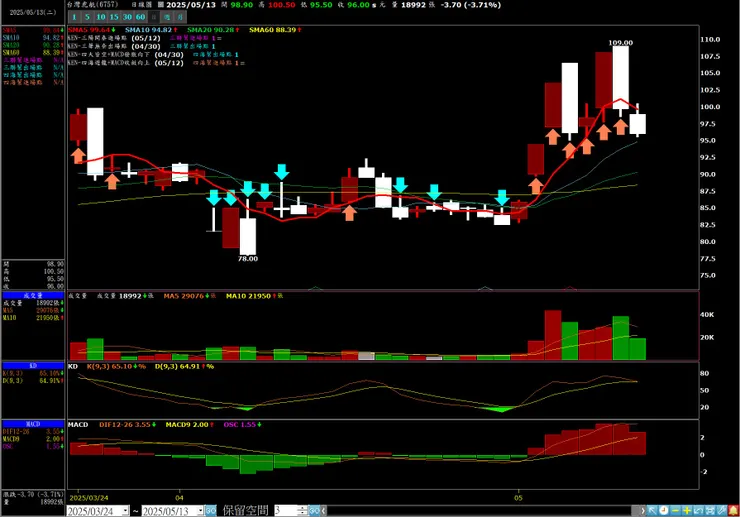Screen dimensions: 740x517
Task: Click the 台灣虎航(6757) stock title
Action: click(92, 5)
